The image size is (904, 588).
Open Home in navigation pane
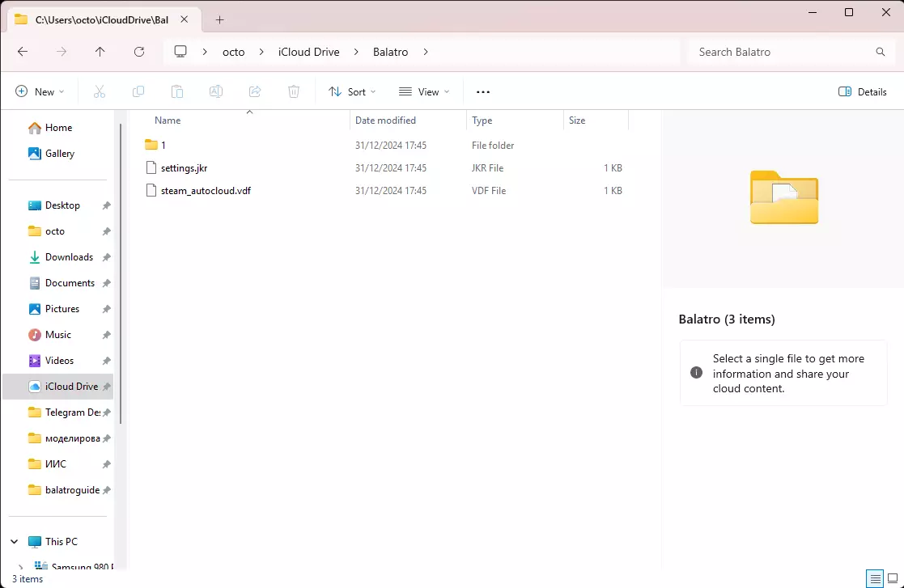click(x=50, y=128)
